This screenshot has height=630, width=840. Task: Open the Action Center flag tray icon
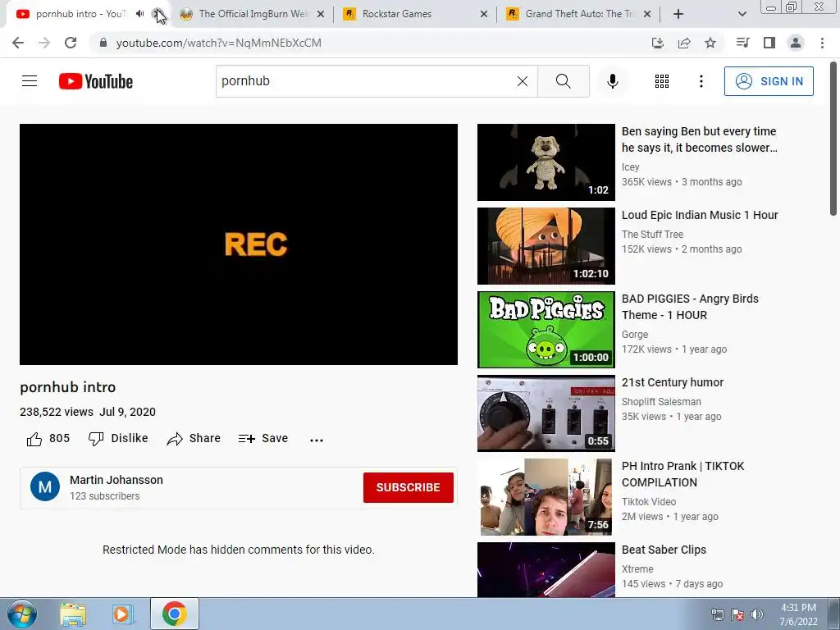(x=737, y=615)
